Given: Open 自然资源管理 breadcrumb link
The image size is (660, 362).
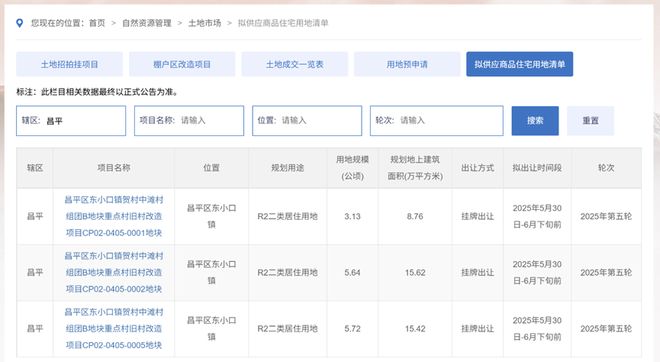Looking at the screenshot, I should click(146, 23).
